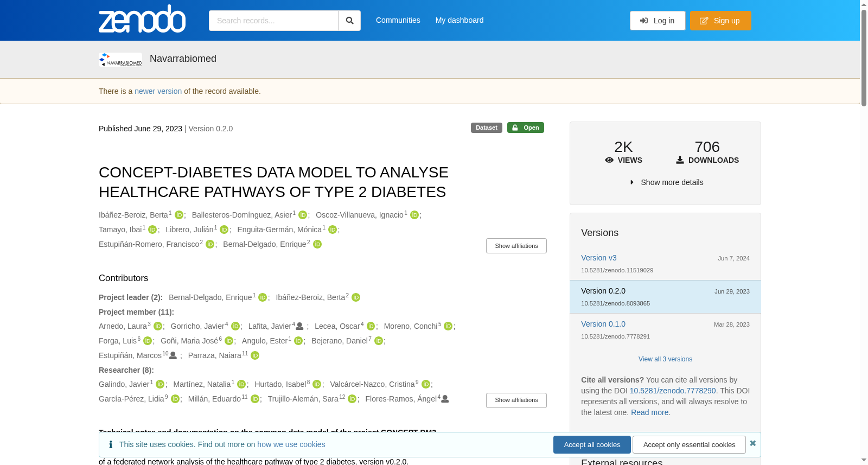Open ORCID icon next to Ibáñez-Beroiz, Berta author
The image size is (868, 465).
point(179,215)
